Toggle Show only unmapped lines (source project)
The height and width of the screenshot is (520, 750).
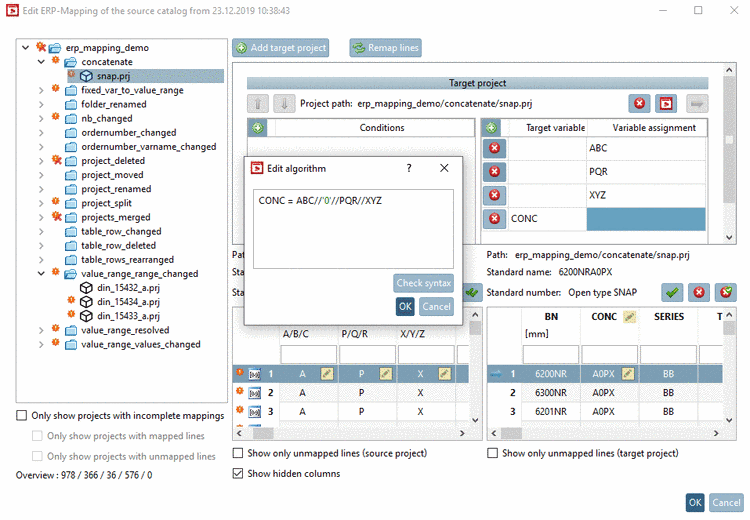click(238, 453)
